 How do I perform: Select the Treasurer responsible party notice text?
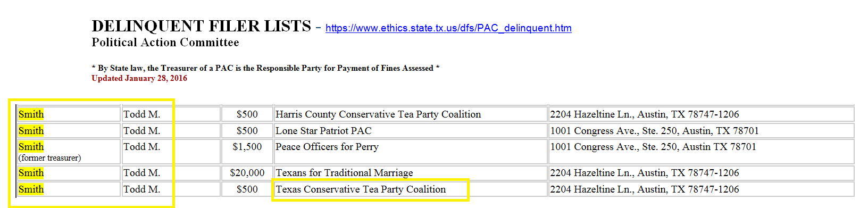265,68
